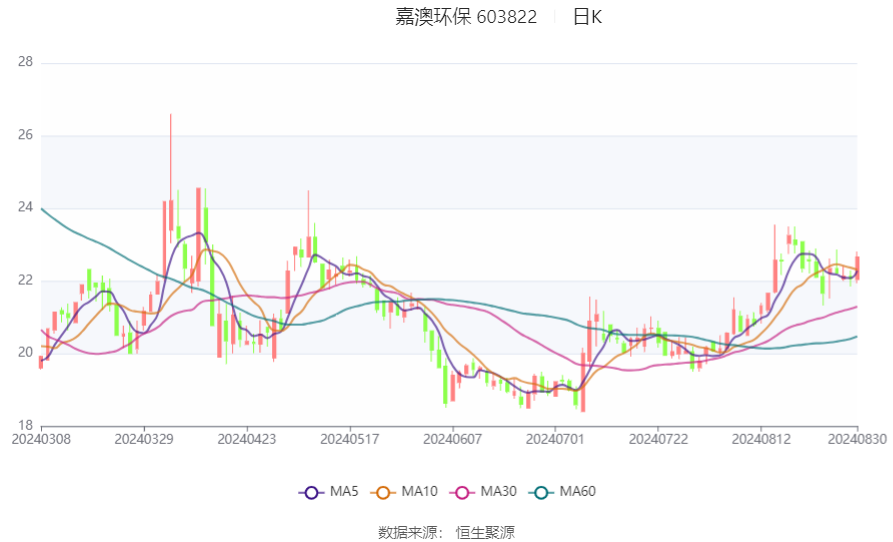Click the 18 price axis label

coord(26,425)
